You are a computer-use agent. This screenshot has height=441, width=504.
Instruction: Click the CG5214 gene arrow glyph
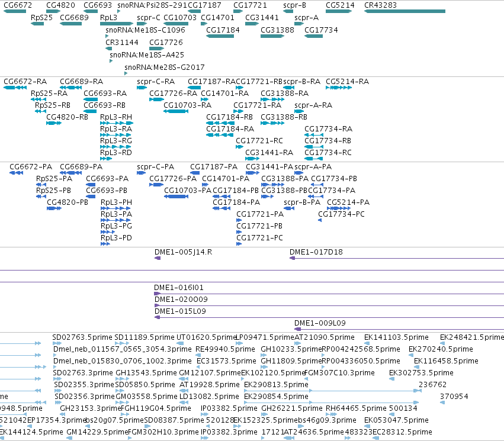click(339, 11)
